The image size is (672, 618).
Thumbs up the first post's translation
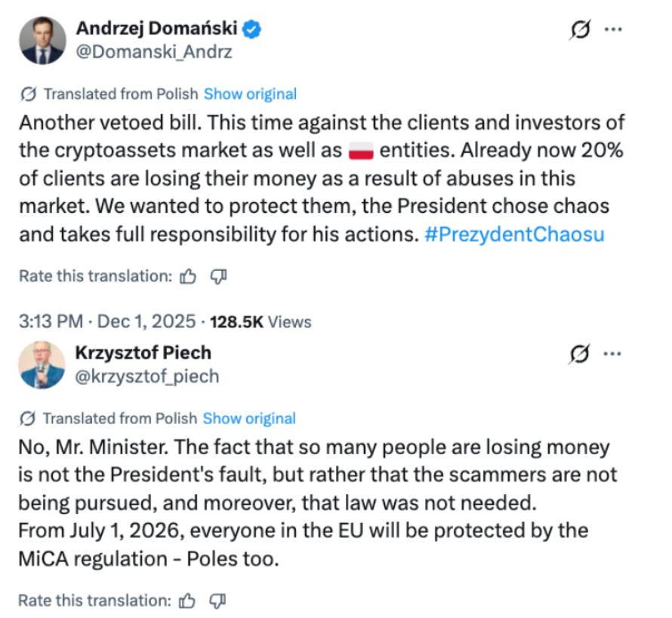click(189, 277)
